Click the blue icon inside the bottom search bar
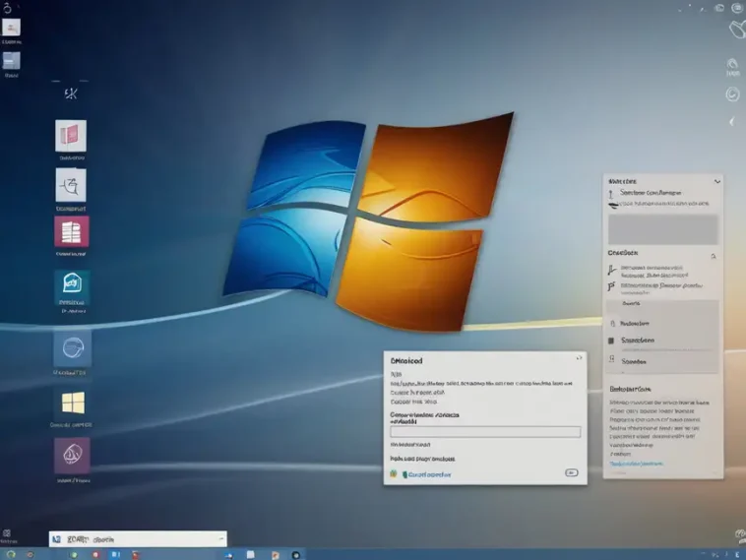The height and width of the screenshot is (560, 746). pyautogui.click(x=57, y=539)
